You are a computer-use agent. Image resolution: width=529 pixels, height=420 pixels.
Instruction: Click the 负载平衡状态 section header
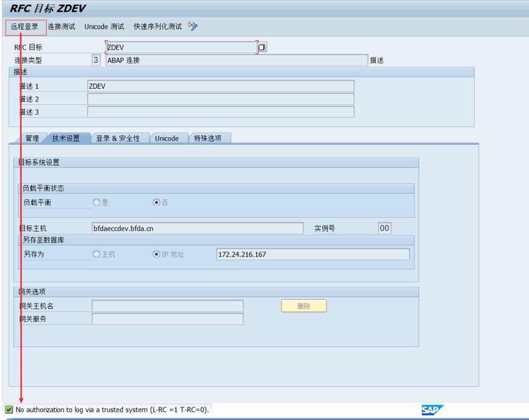[216, 188]
